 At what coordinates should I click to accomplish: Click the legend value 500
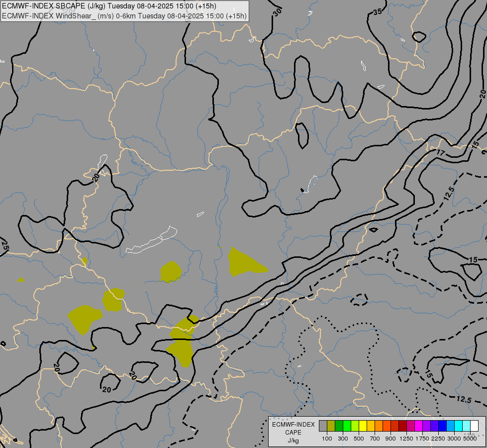click(x=359, y=439)
